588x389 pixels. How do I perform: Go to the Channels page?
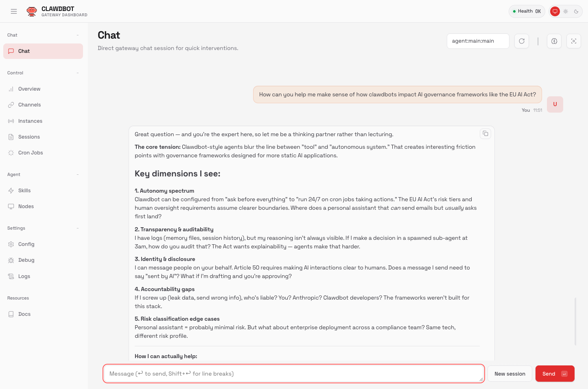(x=29, y=105)
